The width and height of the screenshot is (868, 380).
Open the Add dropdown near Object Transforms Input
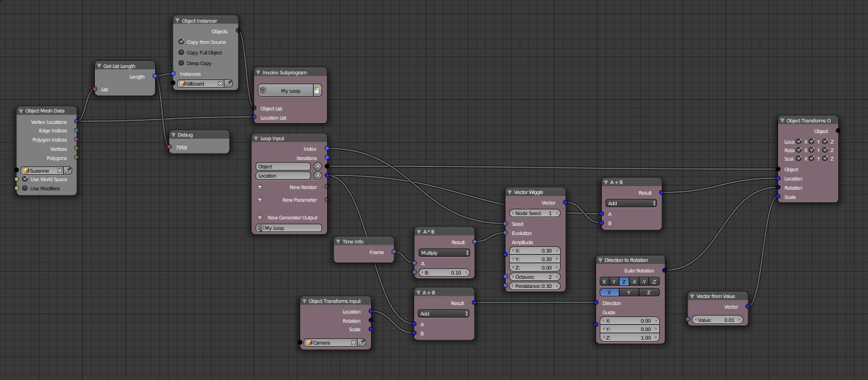click(444, 313)
